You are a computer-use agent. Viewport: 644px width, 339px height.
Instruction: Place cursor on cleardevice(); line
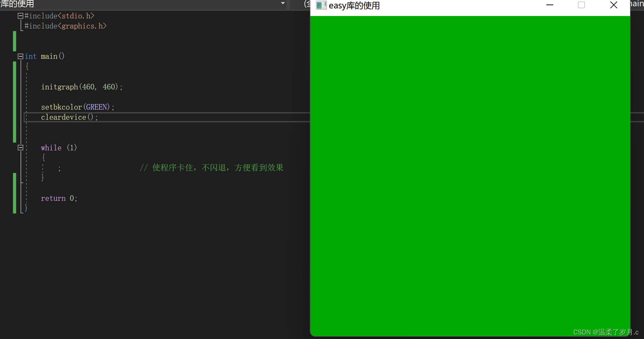pos(70,117)
